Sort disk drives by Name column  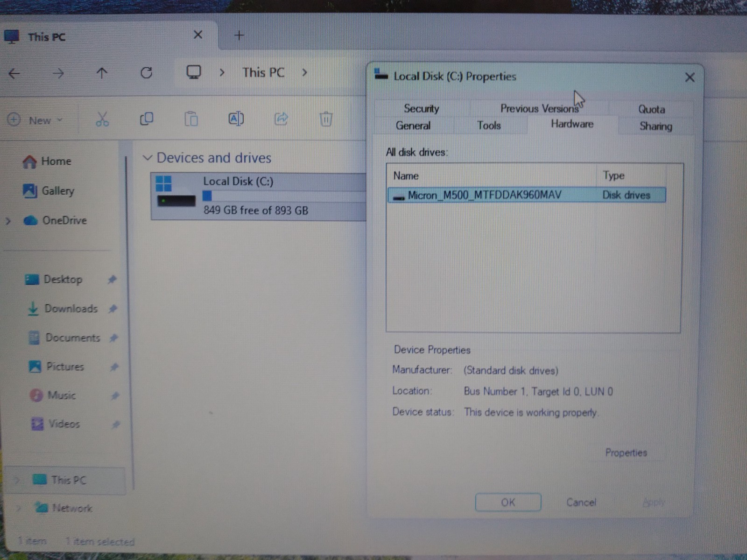tap(492, 176)
